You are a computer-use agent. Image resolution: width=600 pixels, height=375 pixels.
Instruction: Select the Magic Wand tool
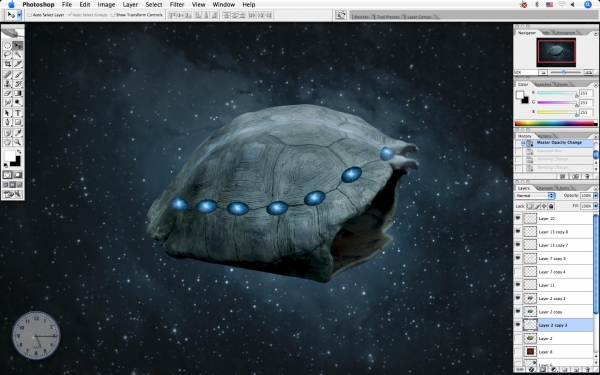click(18, 55)
